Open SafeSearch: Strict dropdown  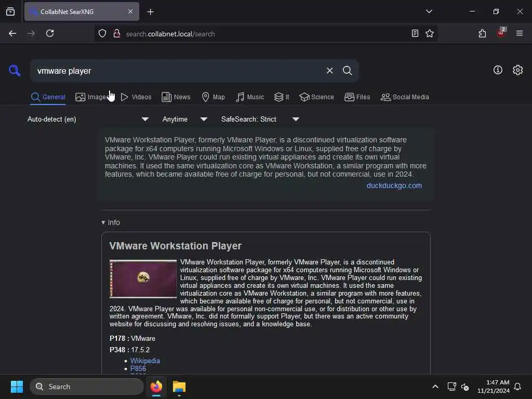260,119
